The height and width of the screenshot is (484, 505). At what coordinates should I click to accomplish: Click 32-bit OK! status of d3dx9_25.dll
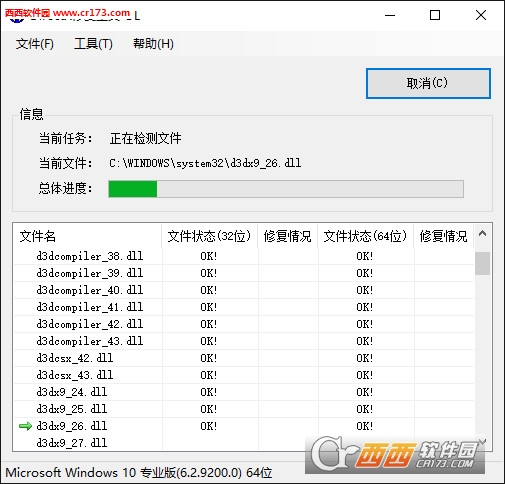[x=209, y=409]
